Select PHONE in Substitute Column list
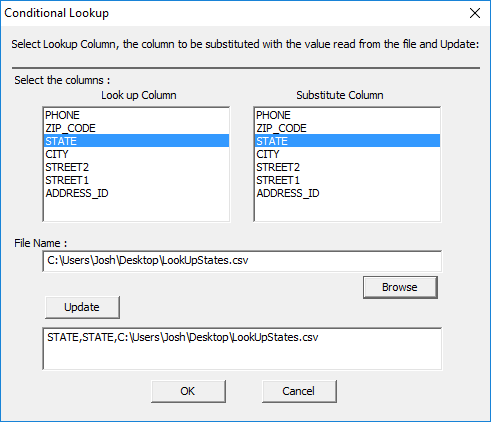The height and width of the screenshot is (422, 491). [347, 115]
